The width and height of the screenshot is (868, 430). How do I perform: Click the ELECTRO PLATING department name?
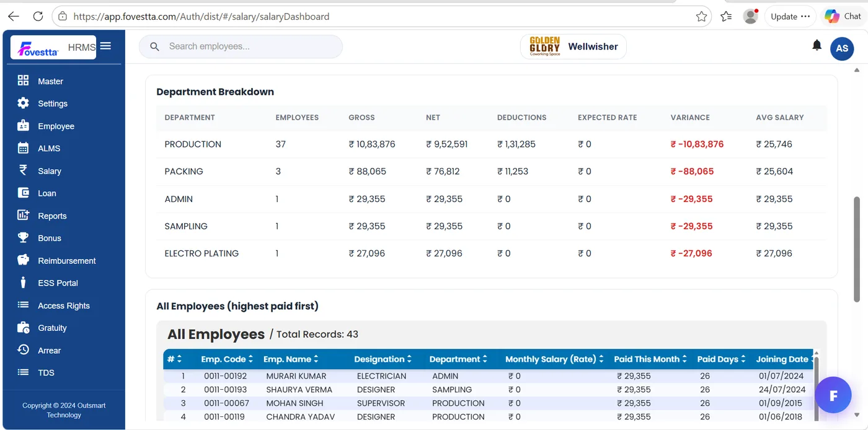tap(201, 253)
